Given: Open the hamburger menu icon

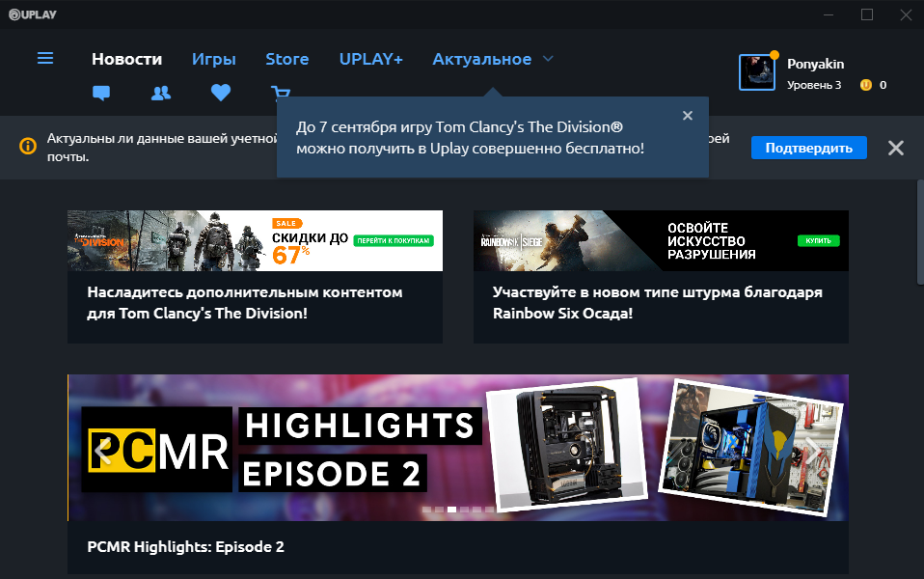Looking at the screenshot, I should (45, 58).
